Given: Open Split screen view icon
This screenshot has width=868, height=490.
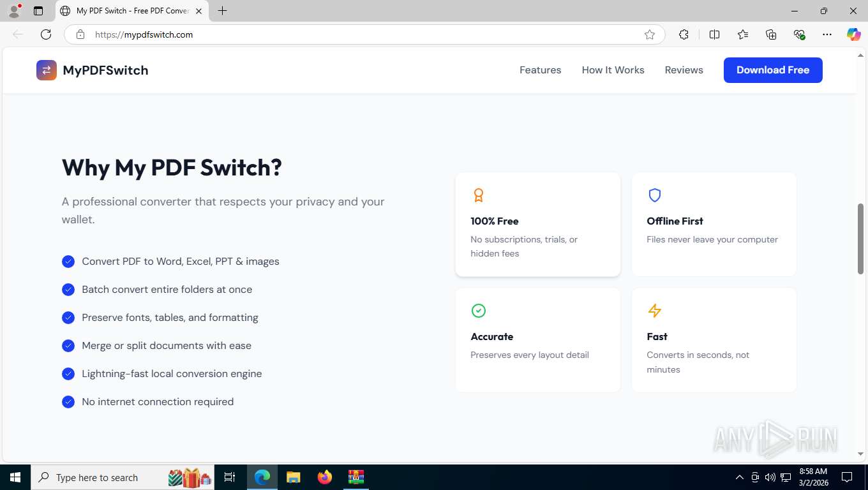Looking at the screenshot, I should click(x=715, y=34).
